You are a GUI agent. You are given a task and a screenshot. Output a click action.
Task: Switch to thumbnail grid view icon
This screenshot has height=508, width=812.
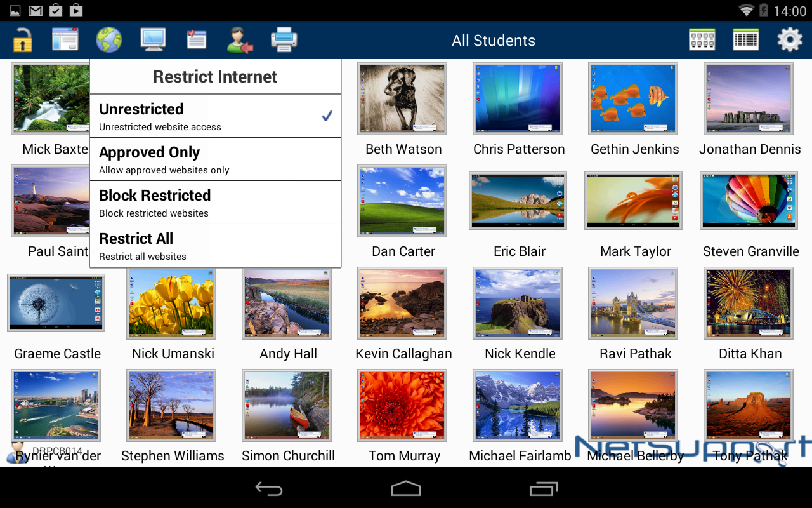702,40
